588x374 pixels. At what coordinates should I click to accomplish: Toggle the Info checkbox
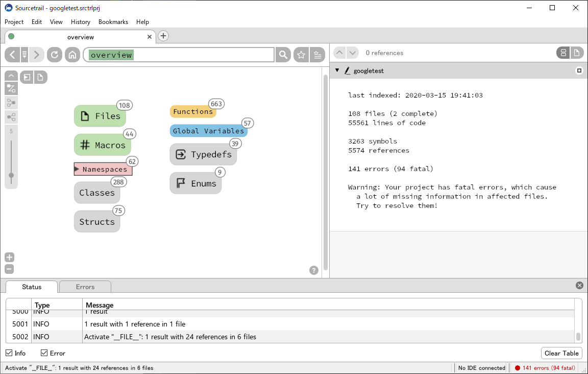click(x=9, y=353)
